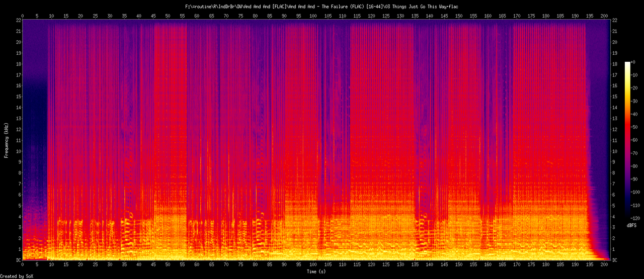Click the dBFS color gradient scale bar
Screen dimensions: 644x279
click(x=627, y=140)
